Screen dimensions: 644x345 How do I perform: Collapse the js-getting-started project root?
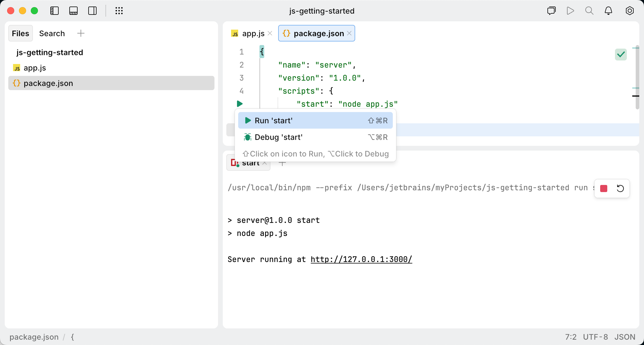tap(50, 52)
